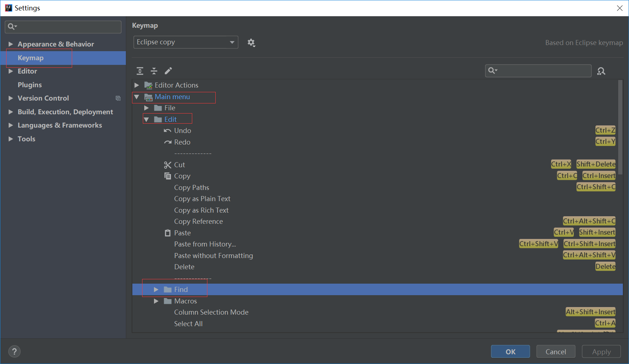The width and height of the screenshot is (629, 364).
Task: Click the Version Control project-level copy icon
Action: [x=118, y=98]
